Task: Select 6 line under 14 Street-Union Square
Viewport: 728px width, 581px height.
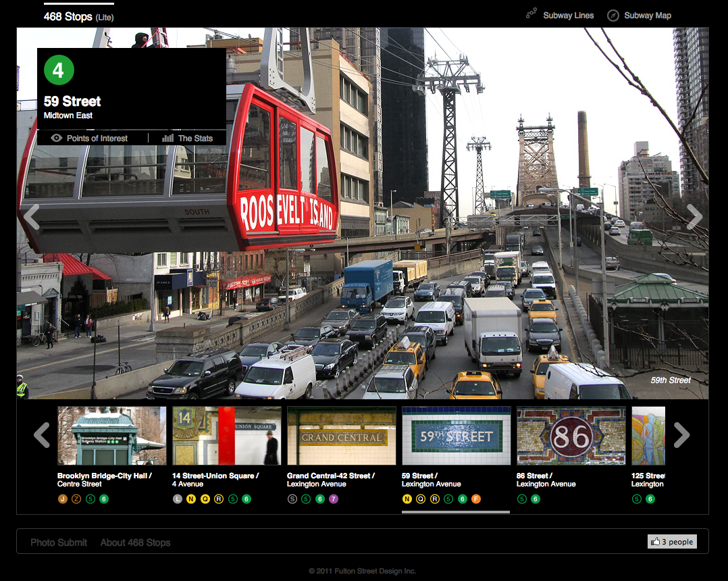Action: 246,499
